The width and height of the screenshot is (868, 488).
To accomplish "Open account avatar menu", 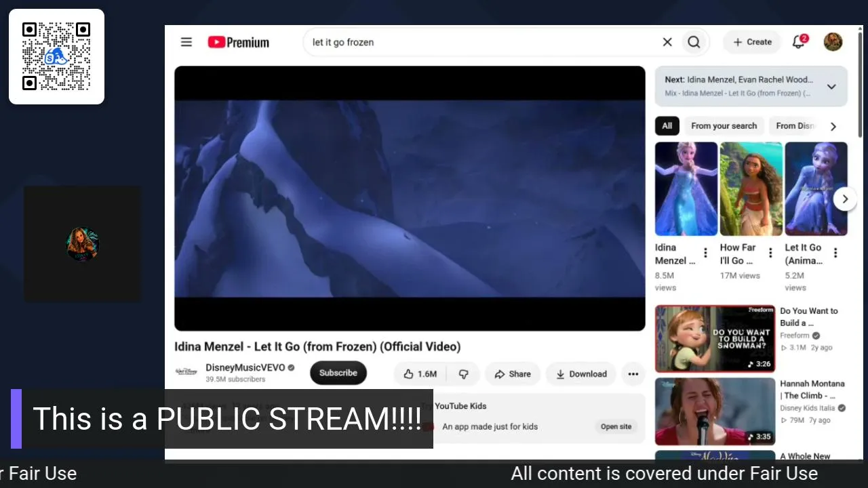I will 833,42.
